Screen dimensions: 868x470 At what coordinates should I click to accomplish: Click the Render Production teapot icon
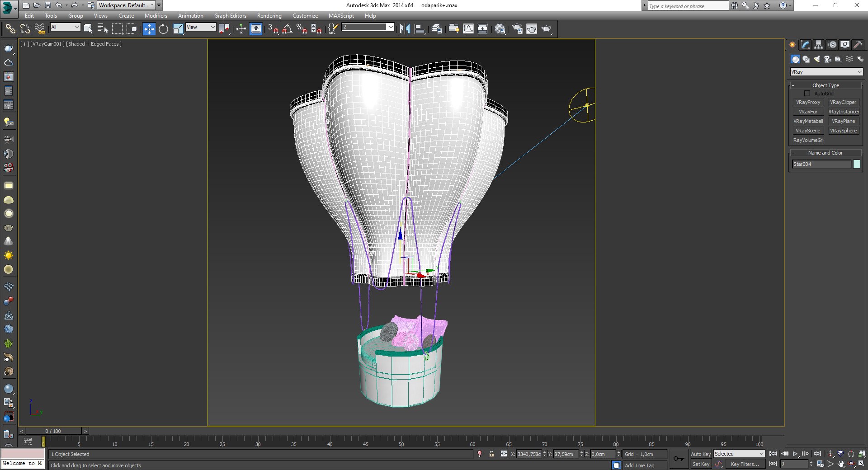pyautogui.click(x=547, y=29)
